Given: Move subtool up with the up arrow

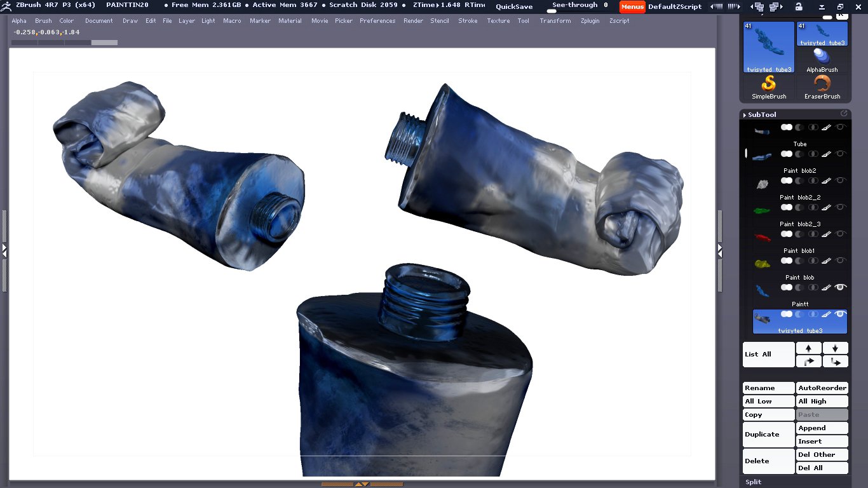Looking at the screenshot, I should click(x=808, y=348).
